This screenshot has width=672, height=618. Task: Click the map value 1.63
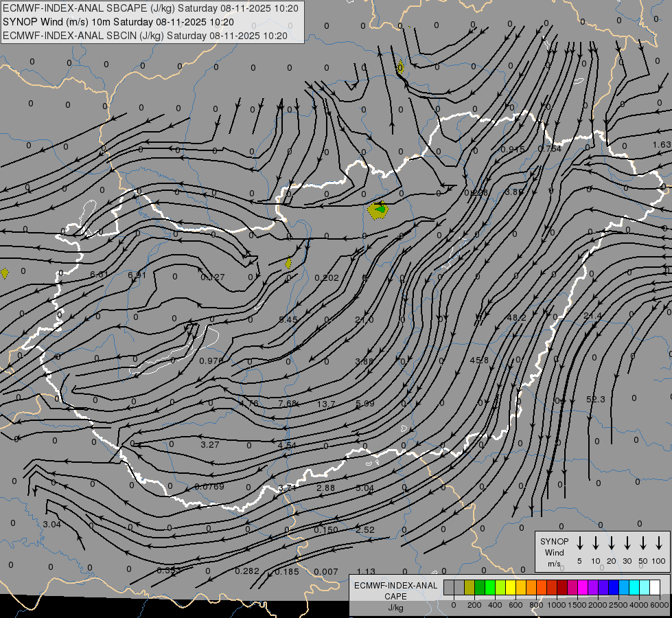662,145
